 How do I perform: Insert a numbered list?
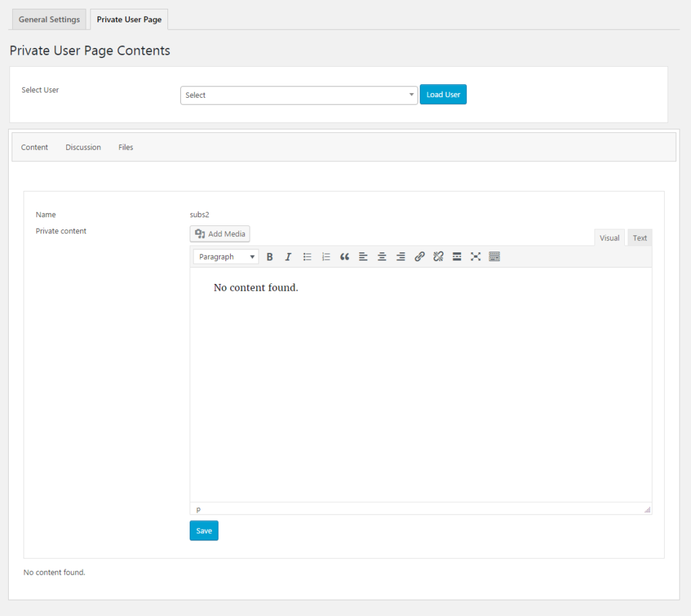click(326, 256)
